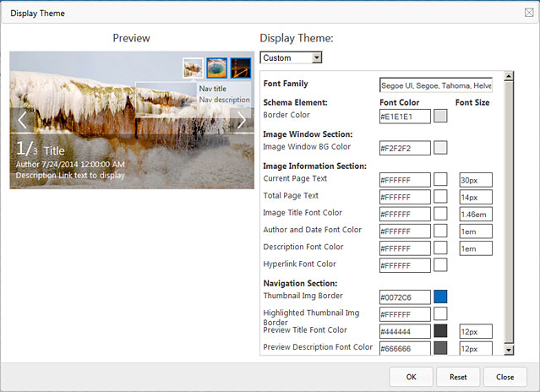Close the Display Theme dialog window
The width and height of the screenshot is (540, 392).
(529, 13)
